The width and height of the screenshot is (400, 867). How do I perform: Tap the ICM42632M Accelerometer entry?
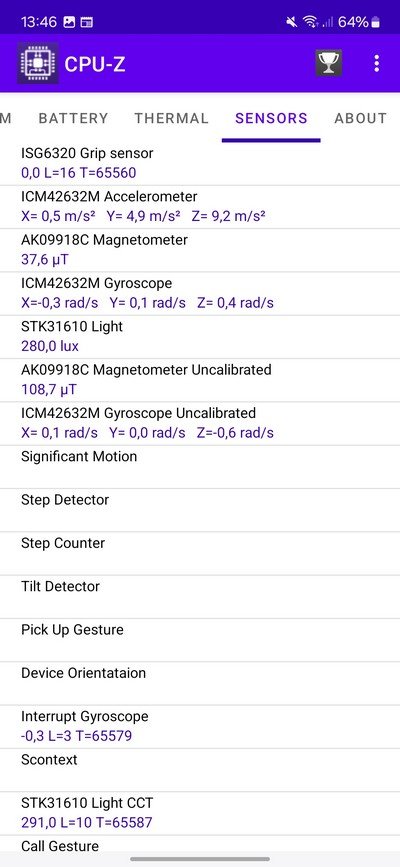tap(200, 207)
